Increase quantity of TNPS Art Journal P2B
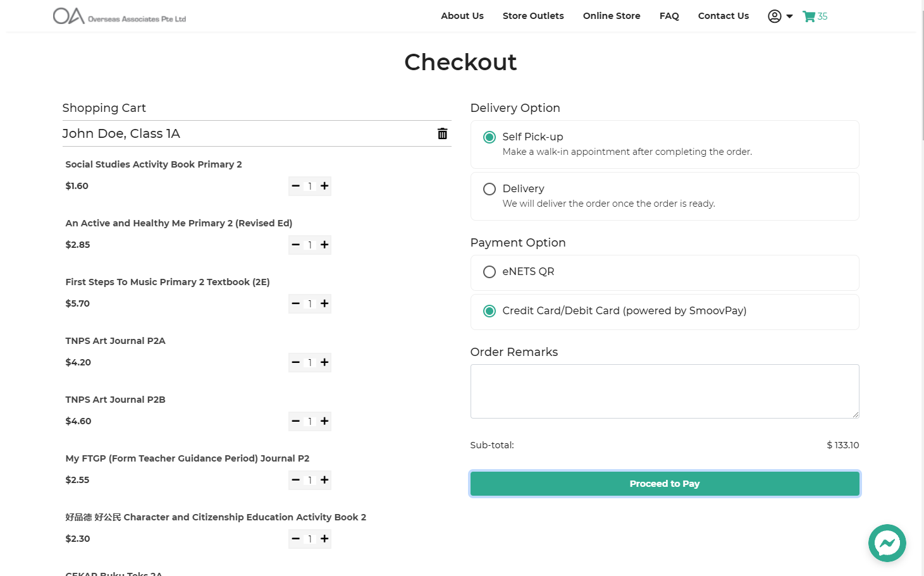The width and height of the screenshot is (924, 576). click(x=324, y=421)
